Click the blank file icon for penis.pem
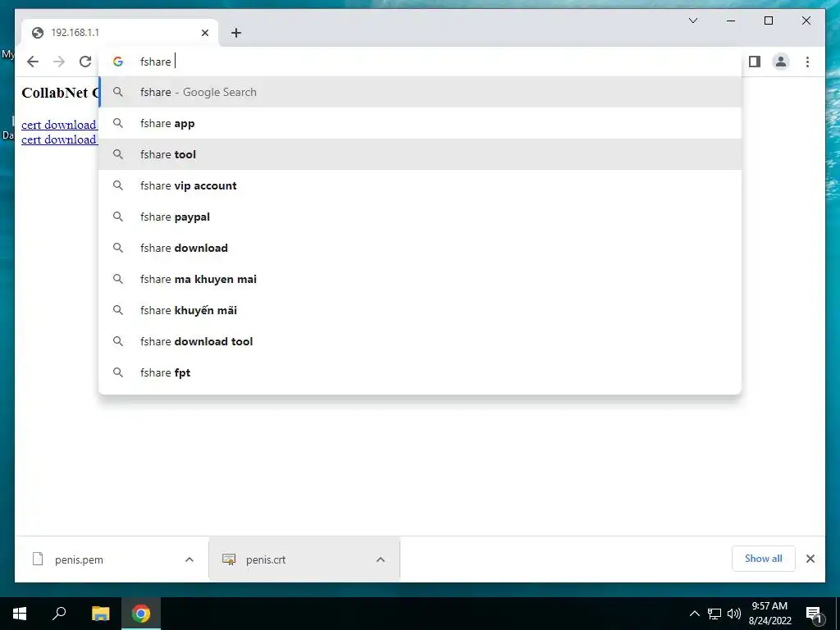840x630 pixels. pos(38,559)
